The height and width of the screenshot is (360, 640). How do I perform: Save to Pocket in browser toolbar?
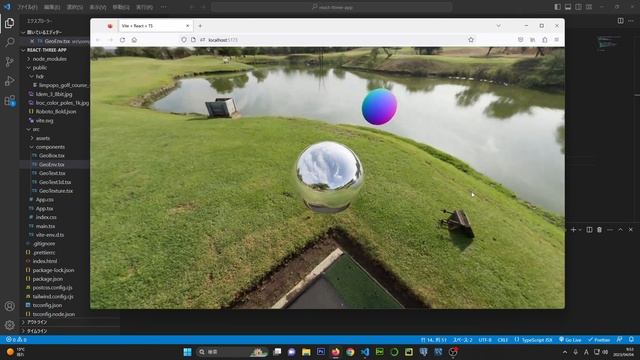(x=520, y=40)
